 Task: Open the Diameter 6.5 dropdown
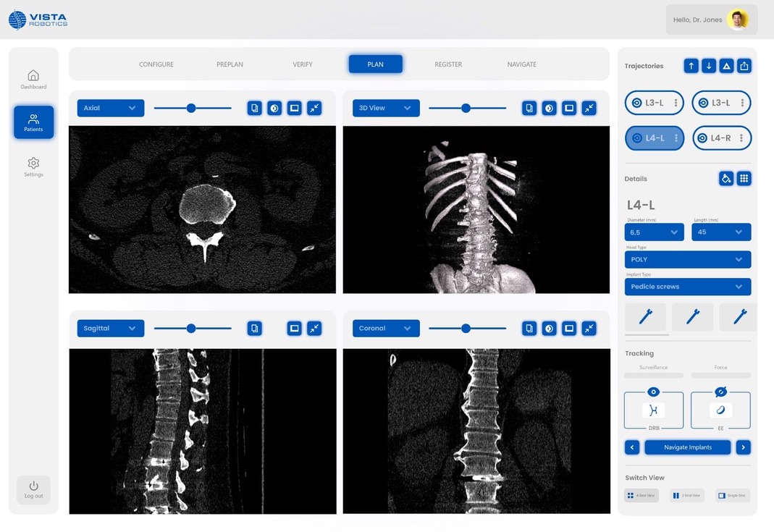tap(654, 232)
